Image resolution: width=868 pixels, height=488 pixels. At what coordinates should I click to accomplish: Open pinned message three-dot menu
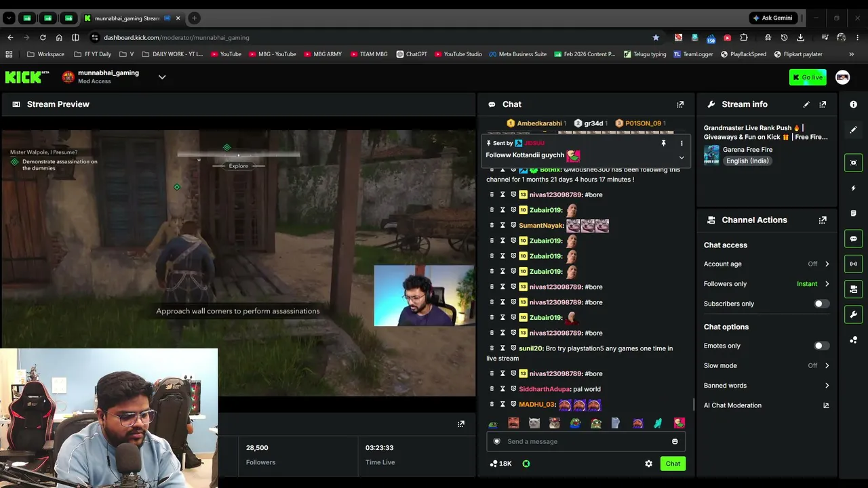point(682,144)
